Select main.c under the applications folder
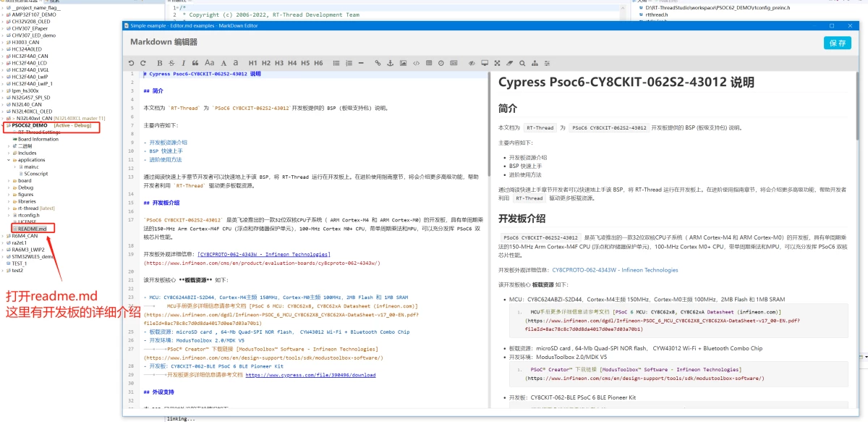The width and height of the screenshot is (868, 422). pyautogui.click(x=31, y=166)
